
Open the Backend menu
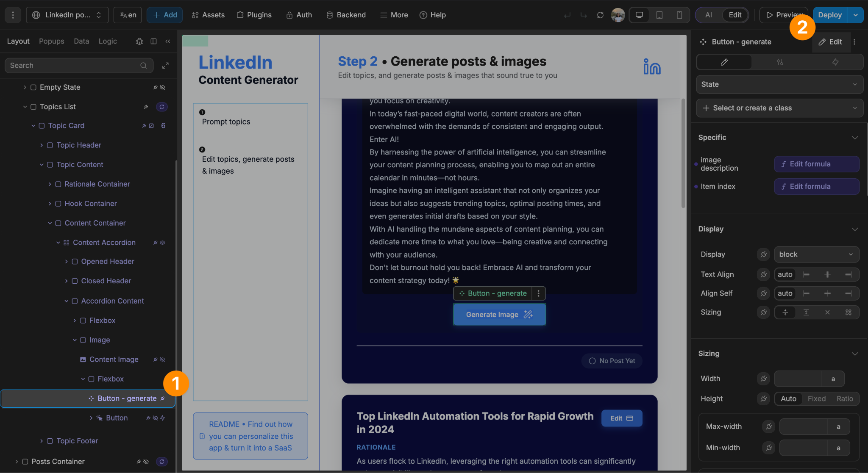click(x=346, y=15)
